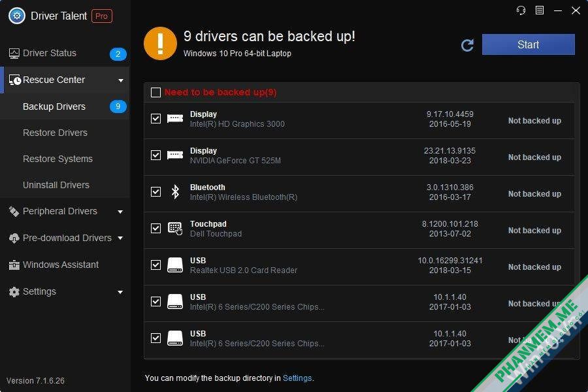Click version number 10.0.16299.31241

coord(450,260)
